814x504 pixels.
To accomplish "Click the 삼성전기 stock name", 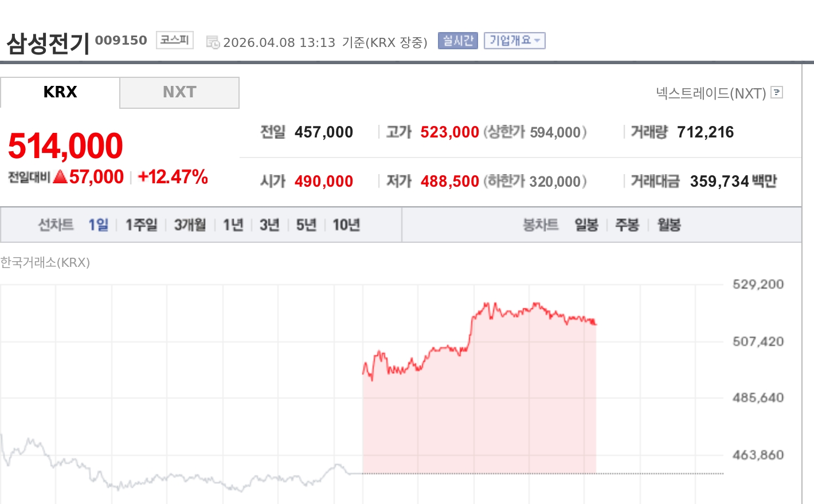I will tap(46, 39).
